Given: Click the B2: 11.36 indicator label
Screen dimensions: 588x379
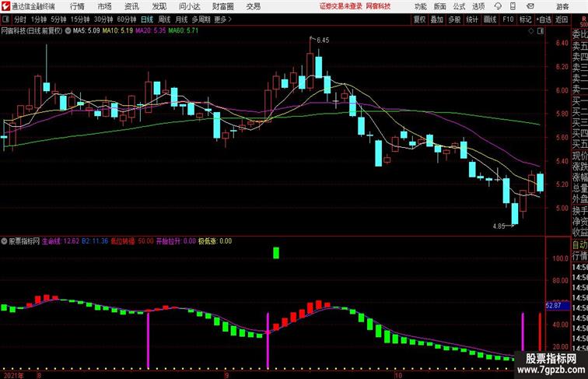Looking at the screenshot, I should (x=95, y=241).
